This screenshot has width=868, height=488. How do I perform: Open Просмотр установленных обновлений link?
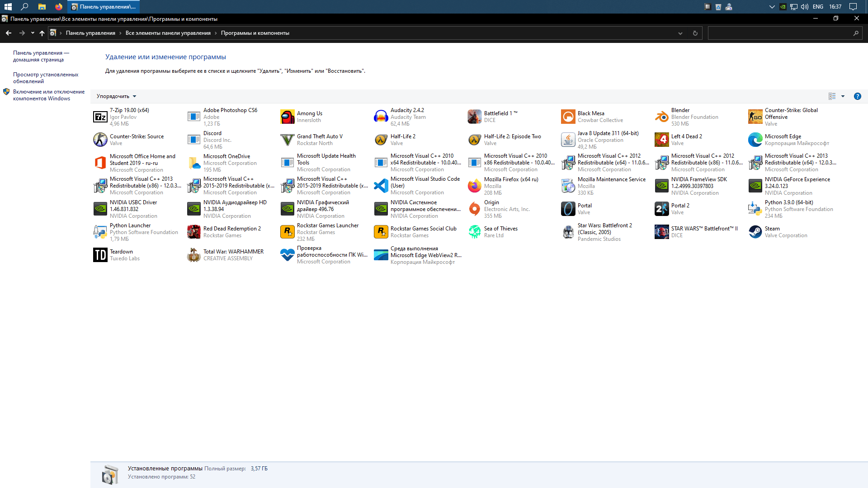[46, 78]
